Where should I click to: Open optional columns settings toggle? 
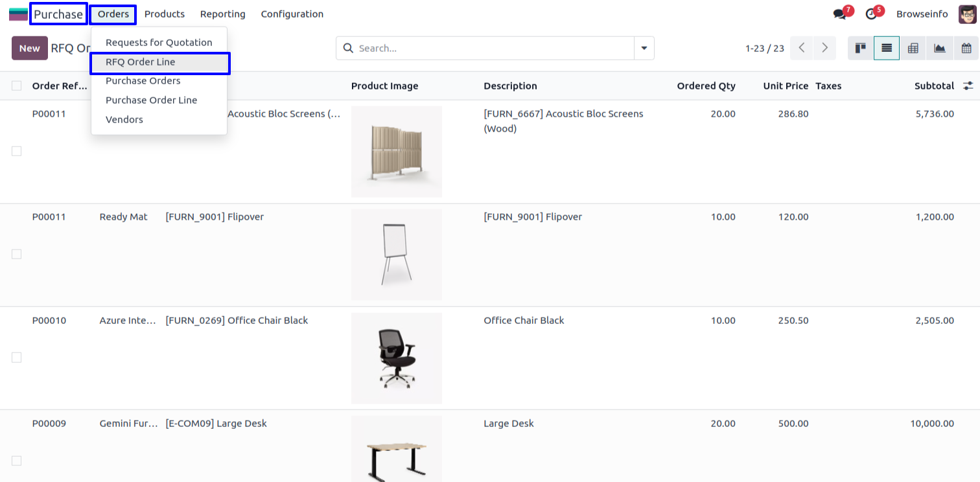click(x=968, y=86)
